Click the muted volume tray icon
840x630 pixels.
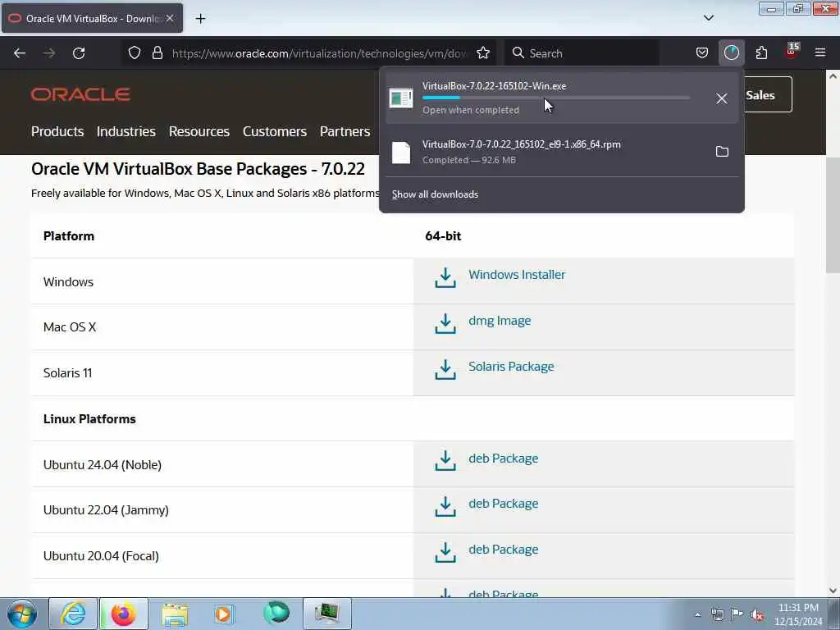click(x=757, y=614)
